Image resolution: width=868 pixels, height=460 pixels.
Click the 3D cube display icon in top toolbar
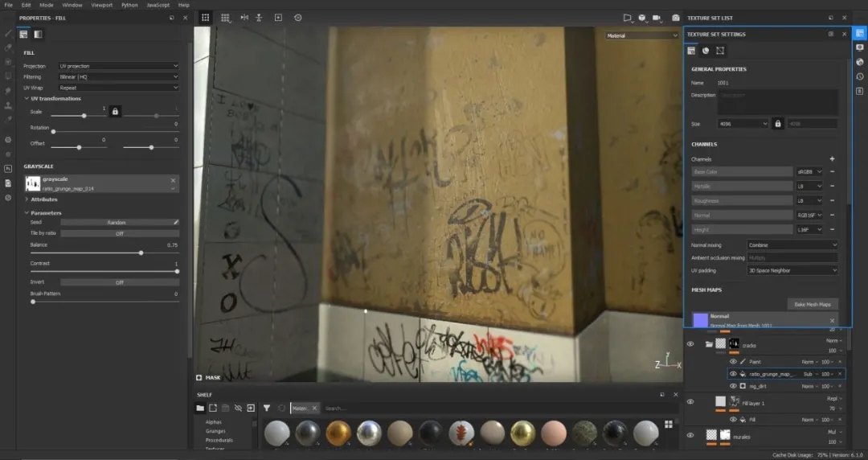[642, 18]
